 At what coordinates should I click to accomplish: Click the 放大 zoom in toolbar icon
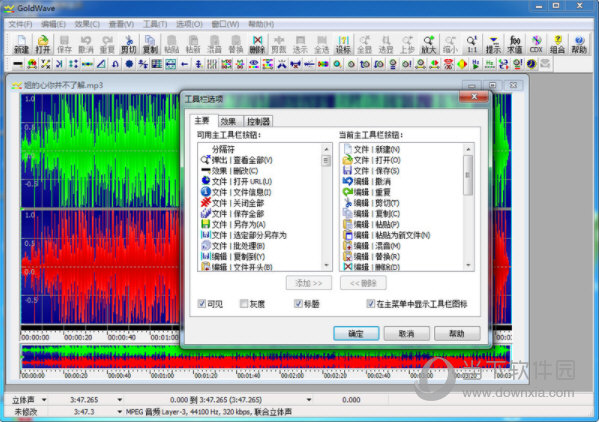429,44
